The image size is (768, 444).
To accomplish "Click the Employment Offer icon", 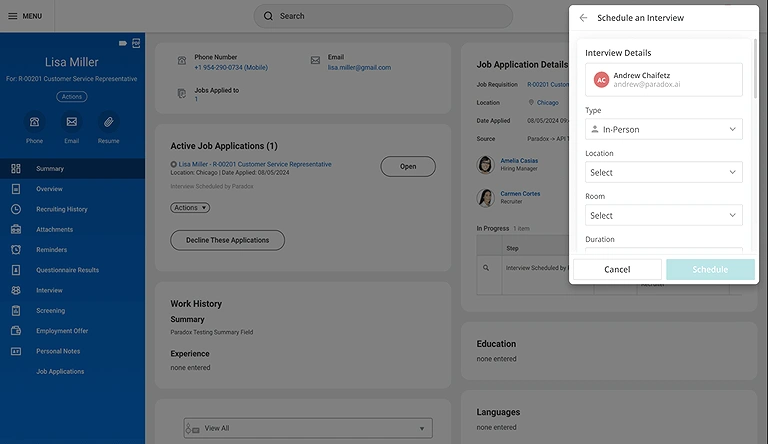I will [x=16, y=331].
